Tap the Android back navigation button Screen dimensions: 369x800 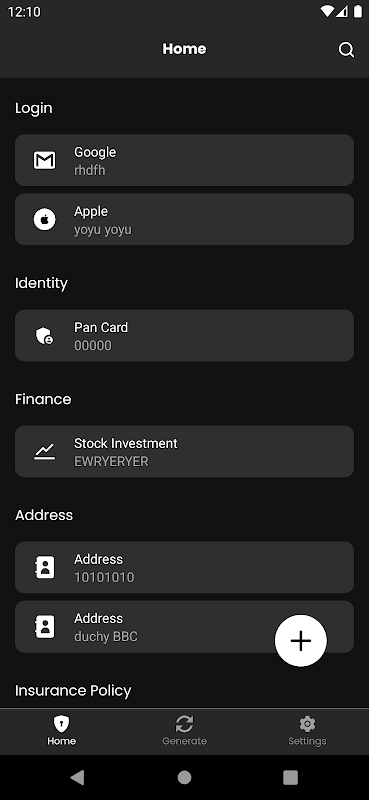(x=77, y=778)
